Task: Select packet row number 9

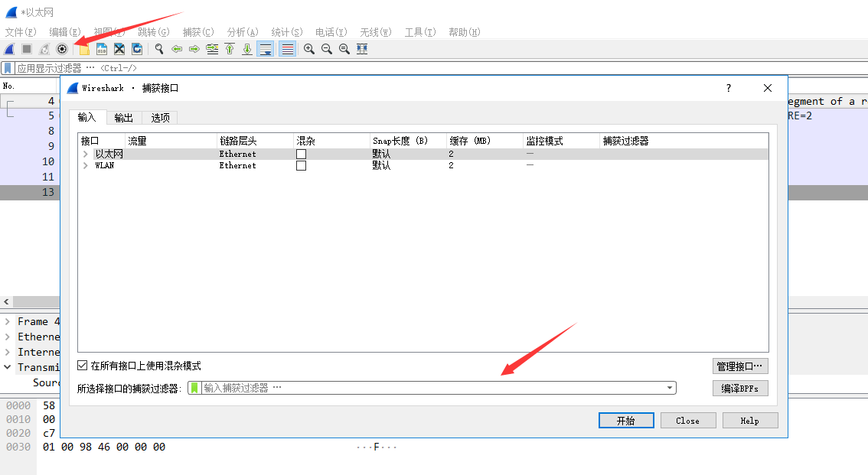Action: point(30,146)
